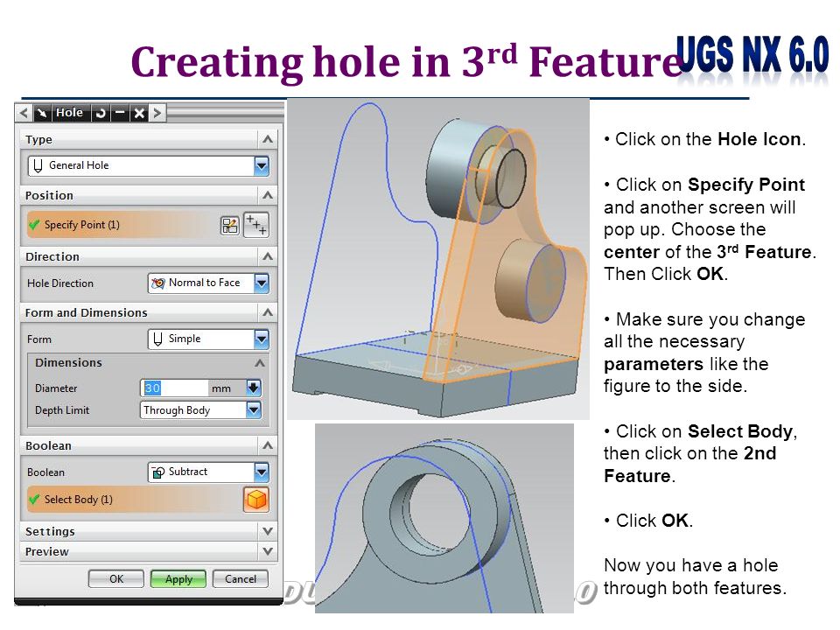Close the Hole dialog with the X button
Image resolution: width=840 pixels, height=630 pixels.
[x=139, y=113]
